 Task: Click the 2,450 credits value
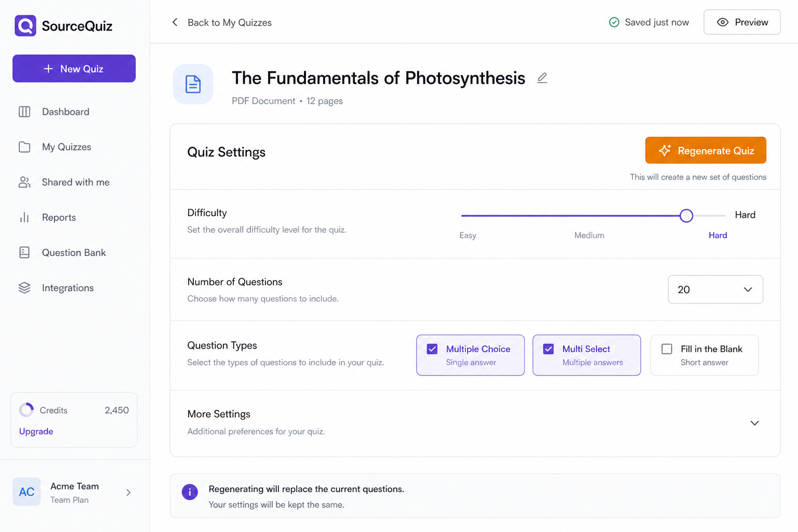[117, 410]
